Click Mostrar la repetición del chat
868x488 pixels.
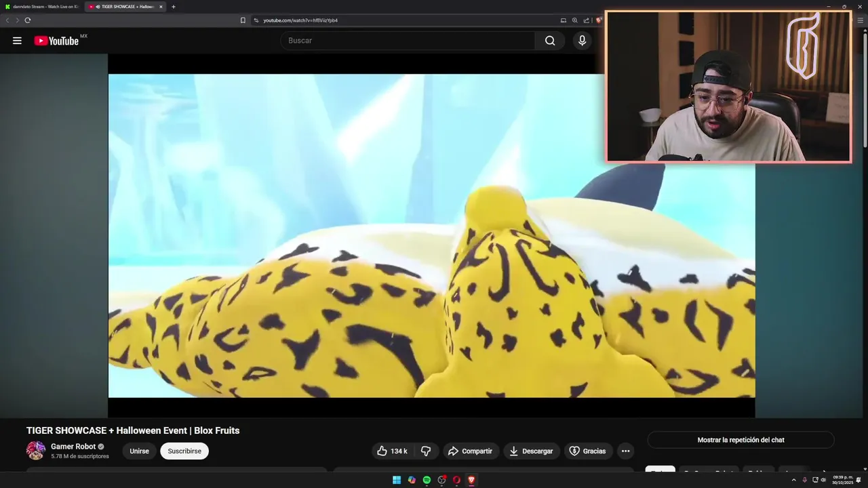(x=741, y=440)
